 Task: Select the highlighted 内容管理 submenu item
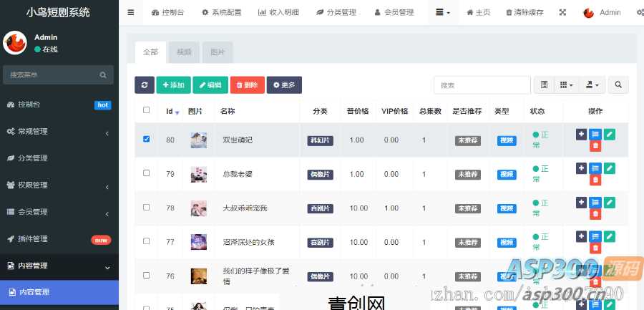tap(59, 292)
